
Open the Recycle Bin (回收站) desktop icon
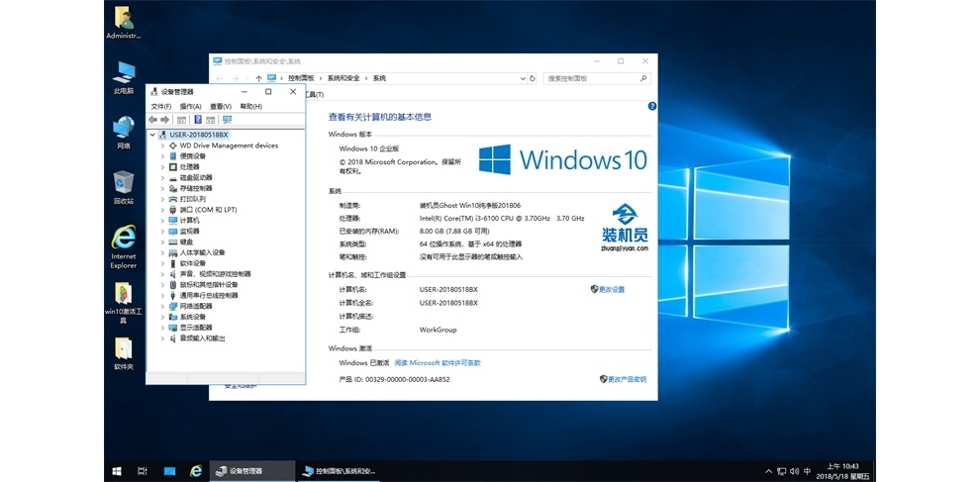(x=124, y=185)
